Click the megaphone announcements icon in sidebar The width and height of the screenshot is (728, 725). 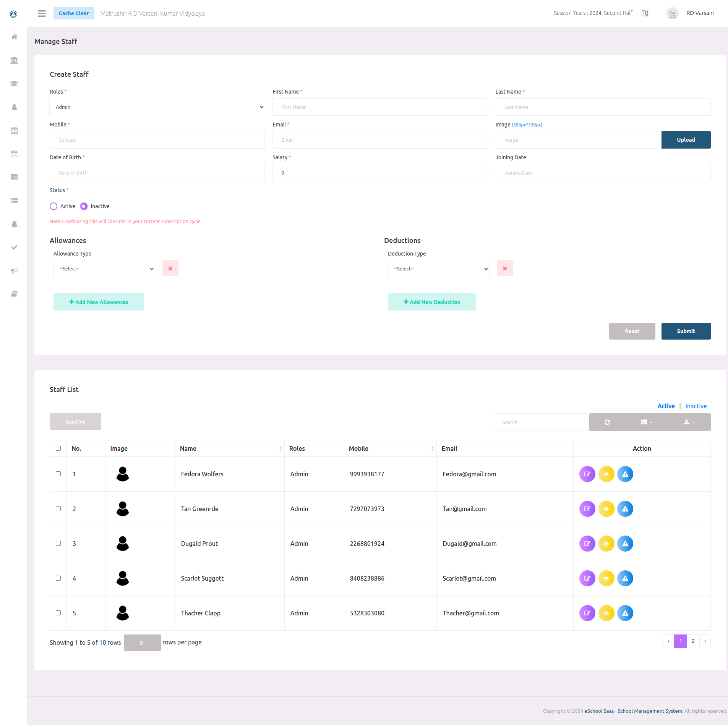pos(14,270)
